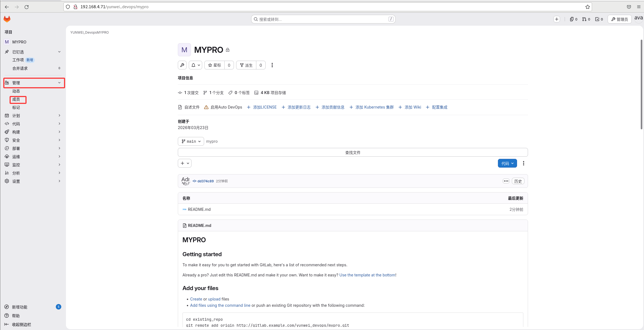The image size is (644, 330).
Task: Click the create new plus icon
Action: 556,19
